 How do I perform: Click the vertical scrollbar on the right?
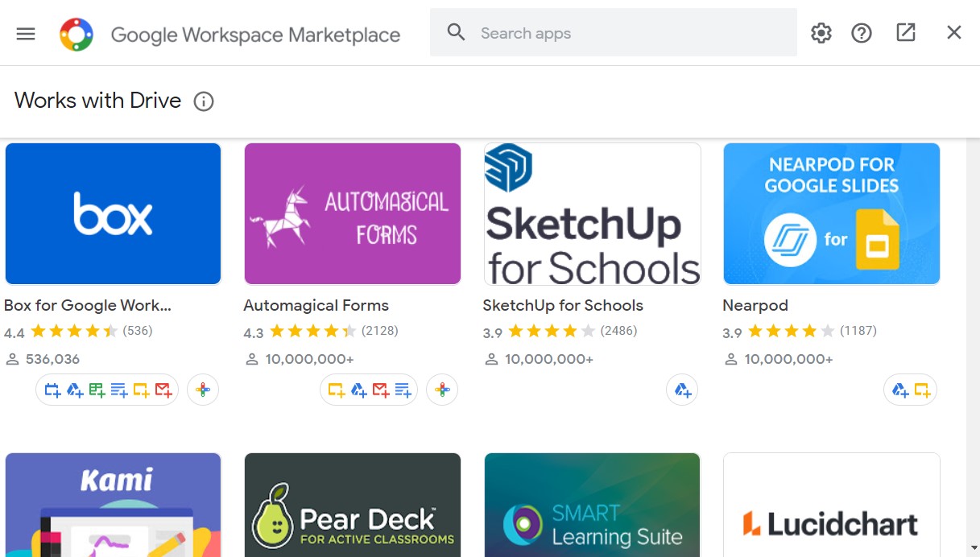(973, 347)
